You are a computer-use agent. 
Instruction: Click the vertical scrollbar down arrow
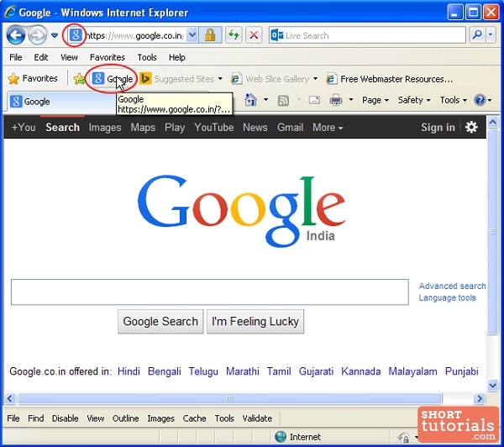(x=492, y=385)
